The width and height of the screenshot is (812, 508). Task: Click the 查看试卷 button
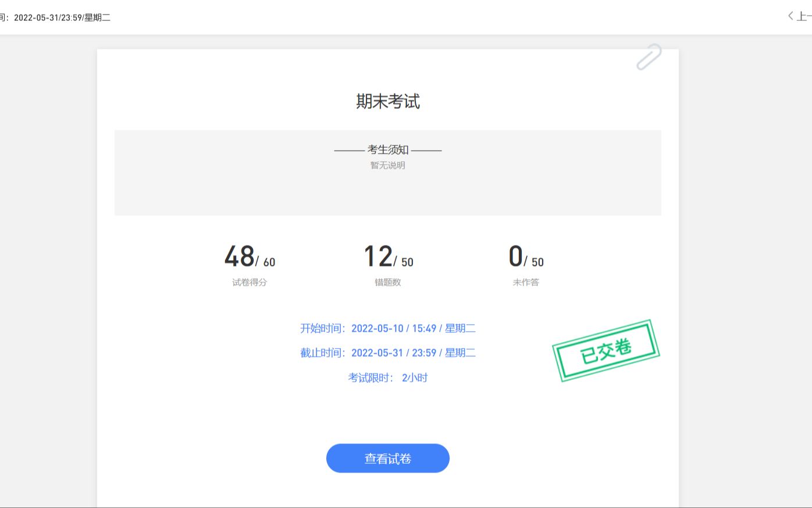(x=388, y=459)
